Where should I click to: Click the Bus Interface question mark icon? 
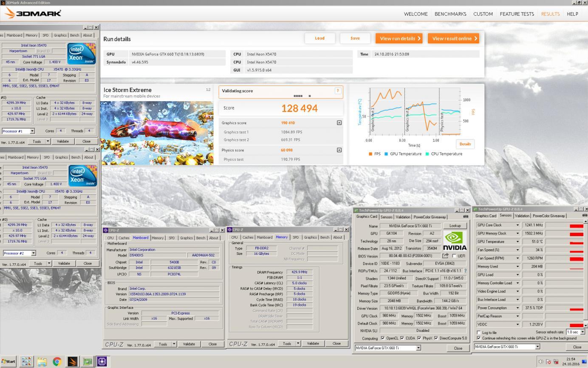(x=465, y=271)
